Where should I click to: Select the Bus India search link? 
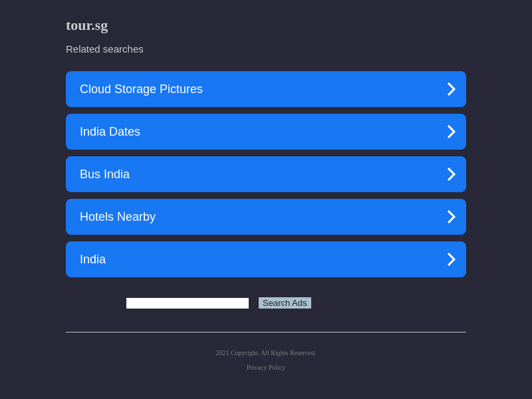pyautogui.click(x=104, y=174)
